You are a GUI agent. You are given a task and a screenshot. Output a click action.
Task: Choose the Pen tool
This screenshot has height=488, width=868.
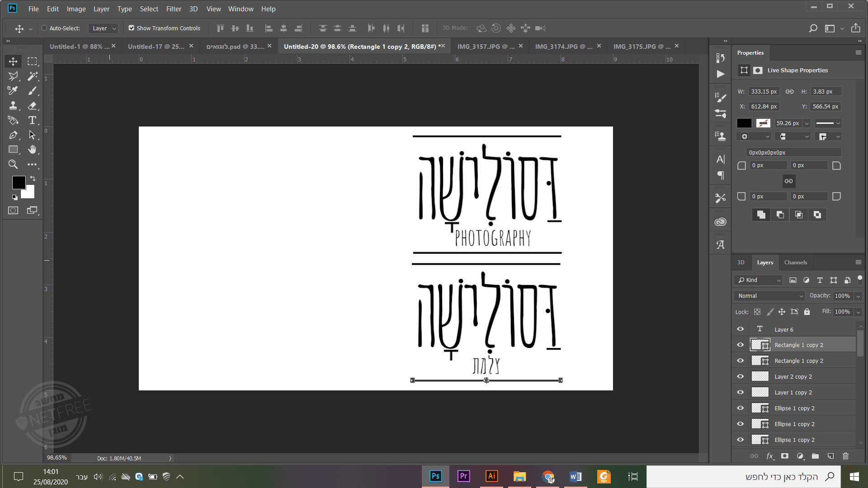(13, 135)
